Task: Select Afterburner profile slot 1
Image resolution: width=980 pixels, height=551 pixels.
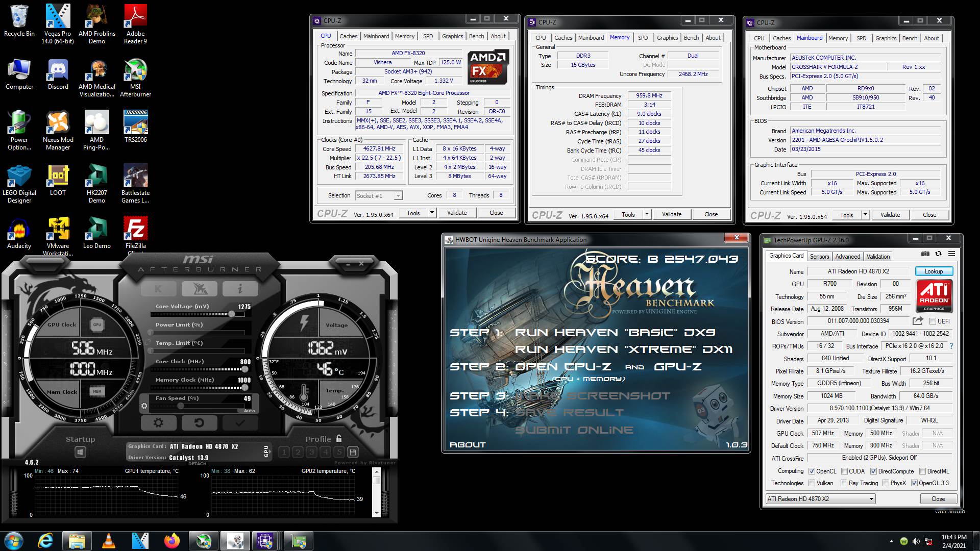Action: coord(284,452)
